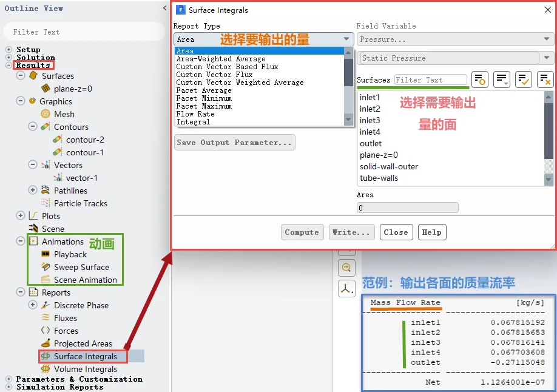This screenshot has height=392, width=557.
Task: Click Save Output Parameter... button
Action: 234,142
